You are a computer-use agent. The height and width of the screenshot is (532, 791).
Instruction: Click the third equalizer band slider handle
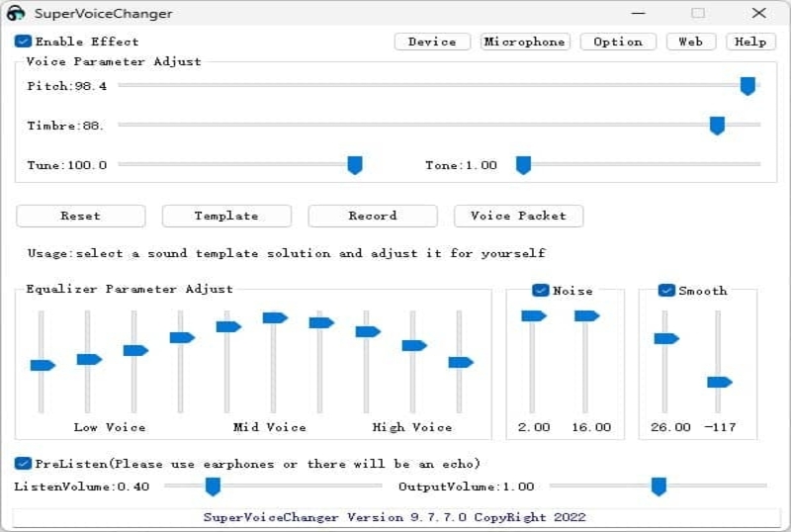tap(135, 350)
